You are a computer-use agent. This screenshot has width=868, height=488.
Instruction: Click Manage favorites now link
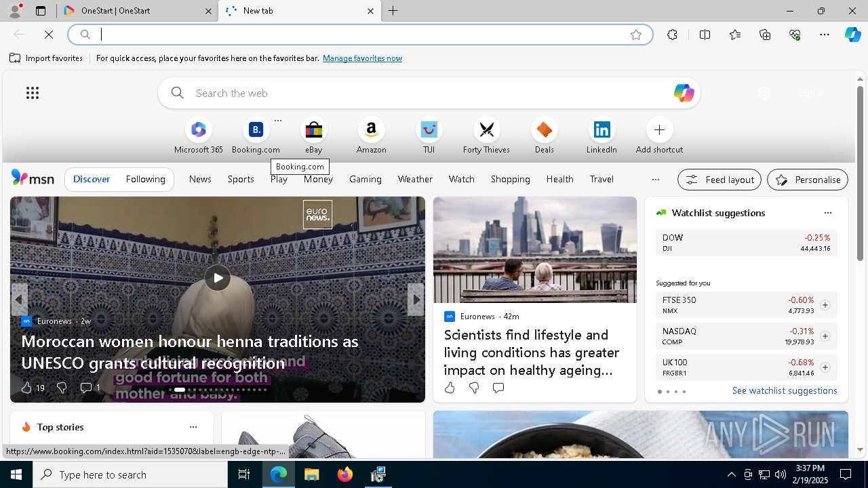[x=362, y=58]
